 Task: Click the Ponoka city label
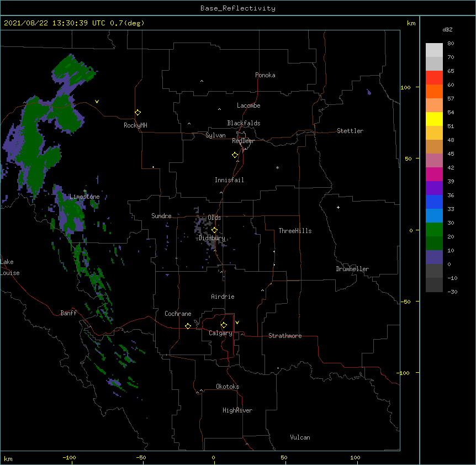[x=265, y=75]
